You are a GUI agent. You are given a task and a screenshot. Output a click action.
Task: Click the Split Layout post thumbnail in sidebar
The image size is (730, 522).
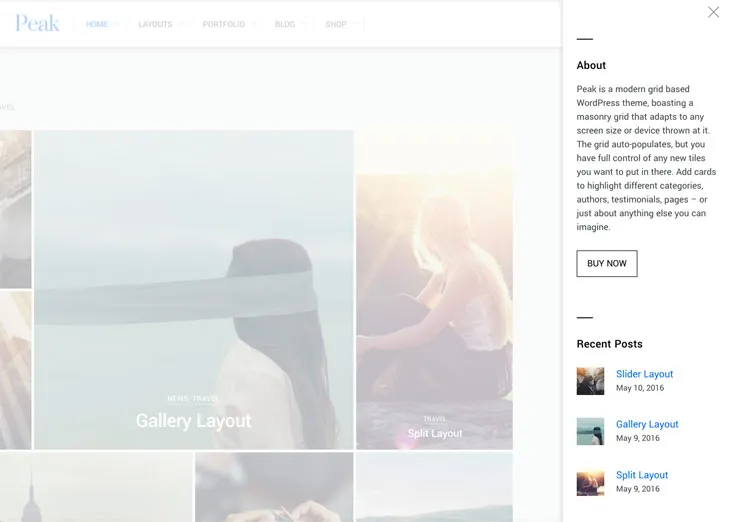click(x=590, y=482)
